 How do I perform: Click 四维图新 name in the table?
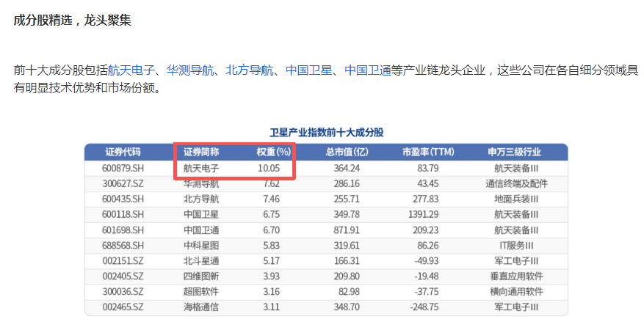pos(201,276)
